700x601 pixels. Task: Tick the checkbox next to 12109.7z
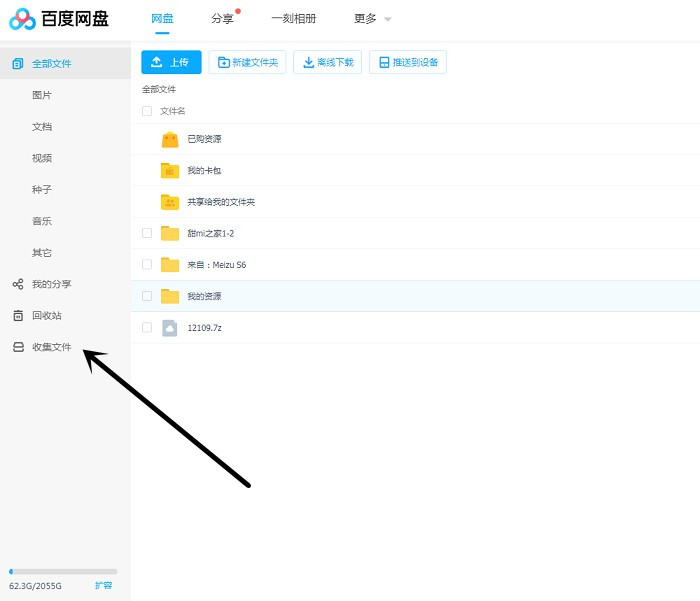point(147,328)
